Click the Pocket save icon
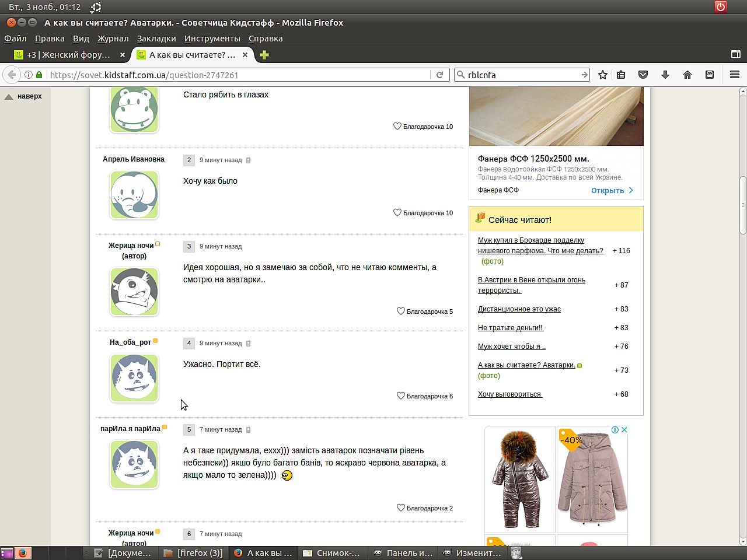The image size is (747, 560). (x=643, y=75)
